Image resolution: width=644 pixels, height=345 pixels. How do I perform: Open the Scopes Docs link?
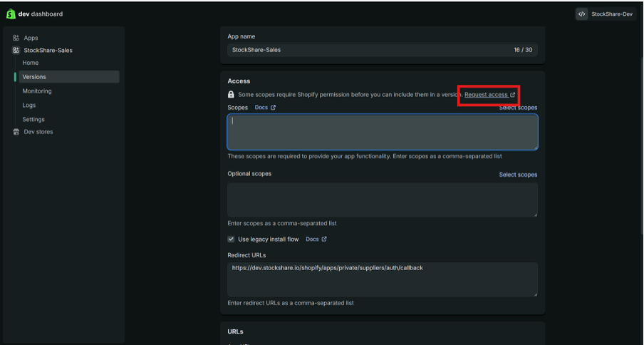click(261, 107)
